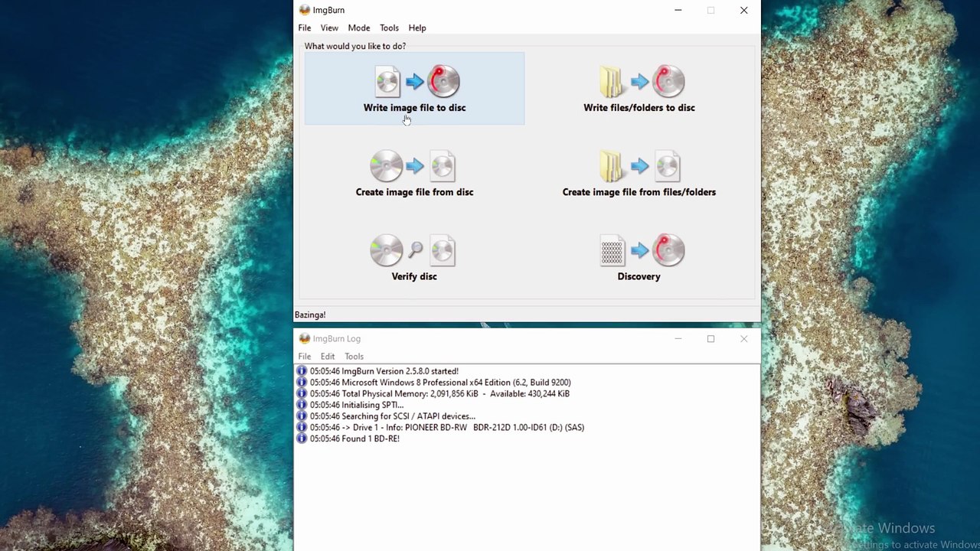
Task: Select log line 'Initialising SPTI...'
Action: pos(357,405)
